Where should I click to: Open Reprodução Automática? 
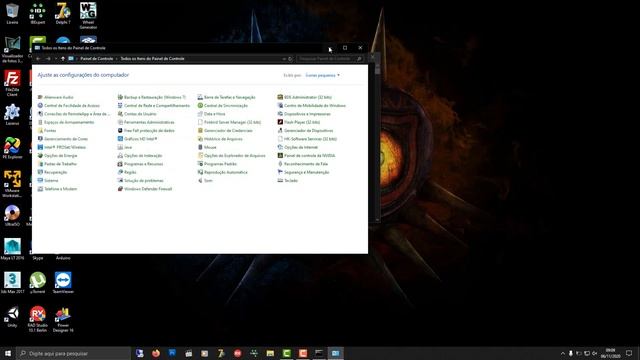222,172
